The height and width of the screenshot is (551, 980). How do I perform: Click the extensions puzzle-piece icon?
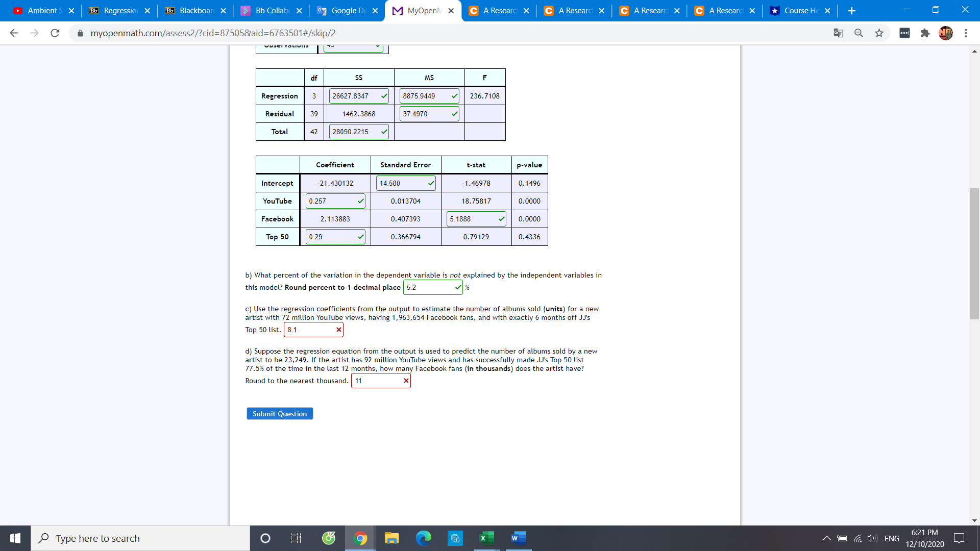coord(926,33)
